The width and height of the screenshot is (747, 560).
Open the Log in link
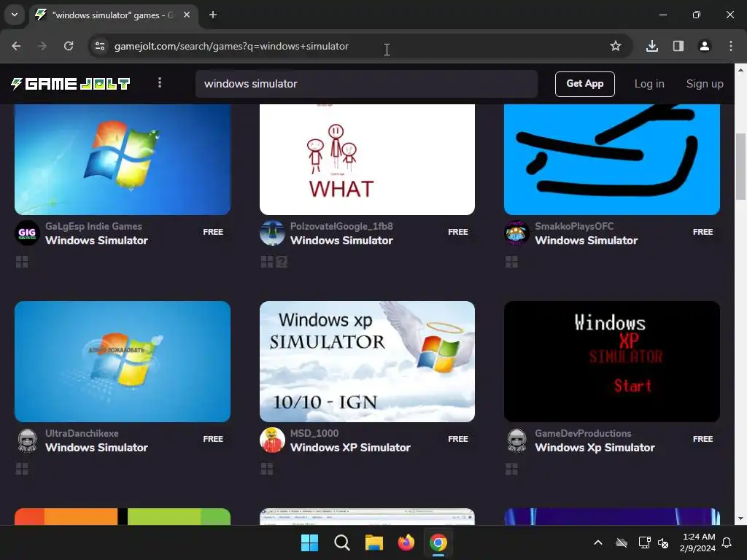click(x=649, y=84)
